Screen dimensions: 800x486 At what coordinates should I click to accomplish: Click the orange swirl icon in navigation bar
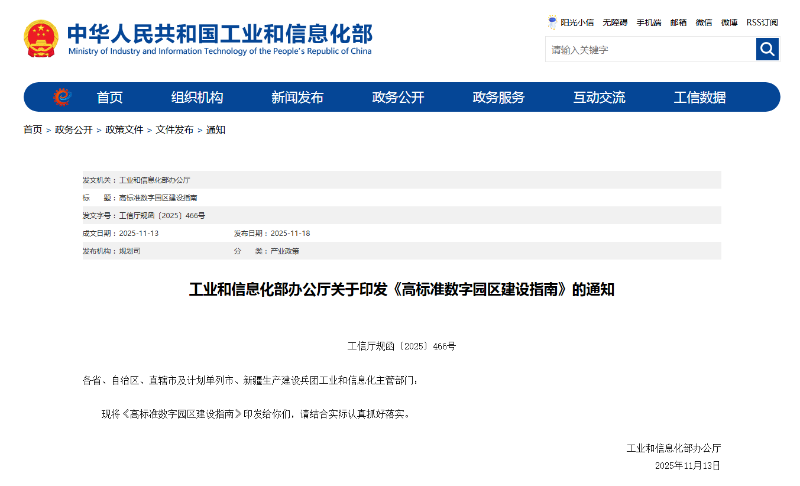tap(62, 97)
